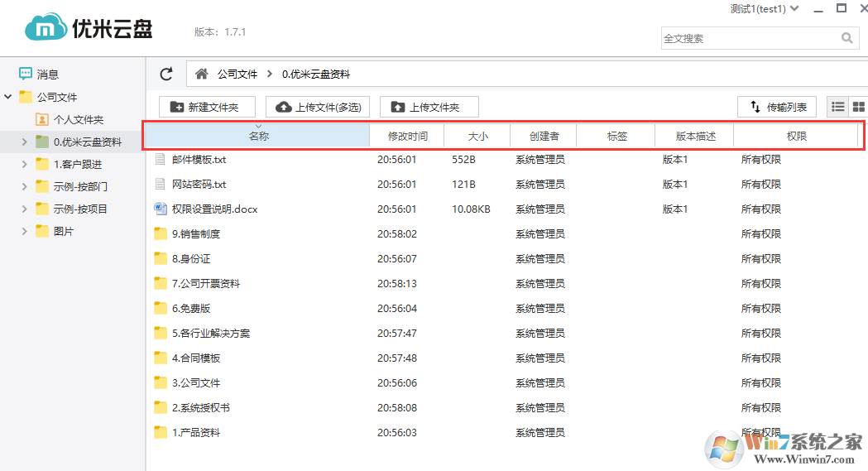Select the 5.各行业解决方案 folder name

click(211, 334)
